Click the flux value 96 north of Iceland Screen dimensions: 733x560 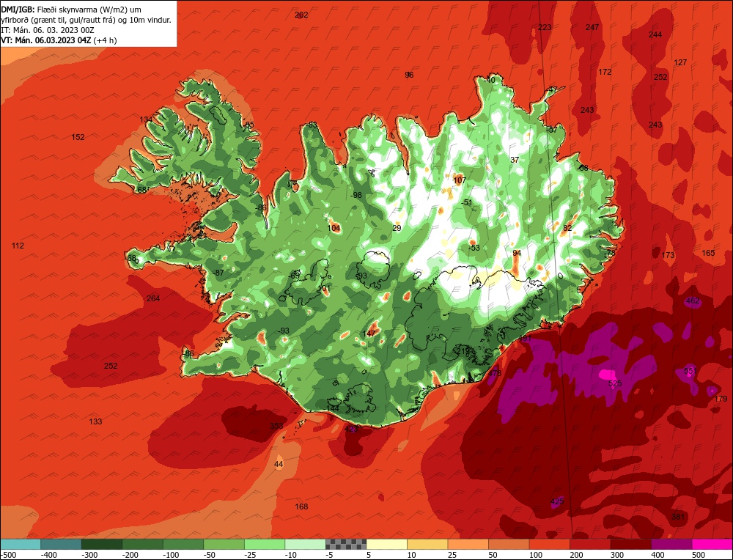(x=409, y=75)
